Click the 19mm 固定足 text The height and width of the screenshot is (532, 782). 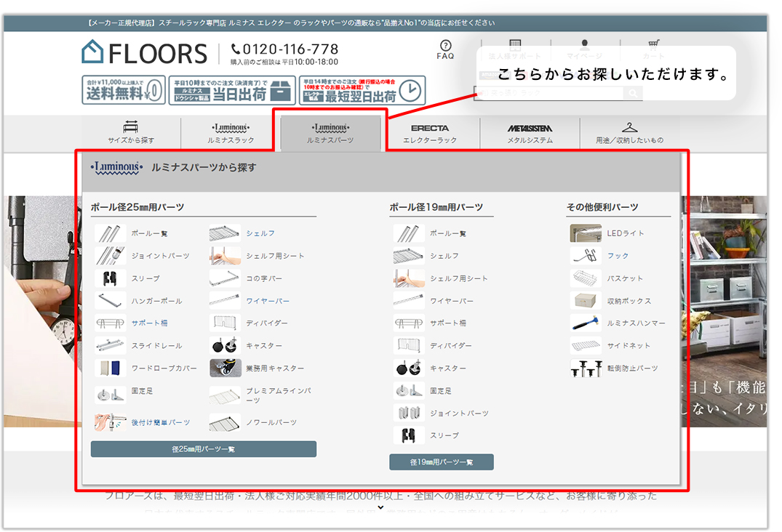(x=441, y=391)
